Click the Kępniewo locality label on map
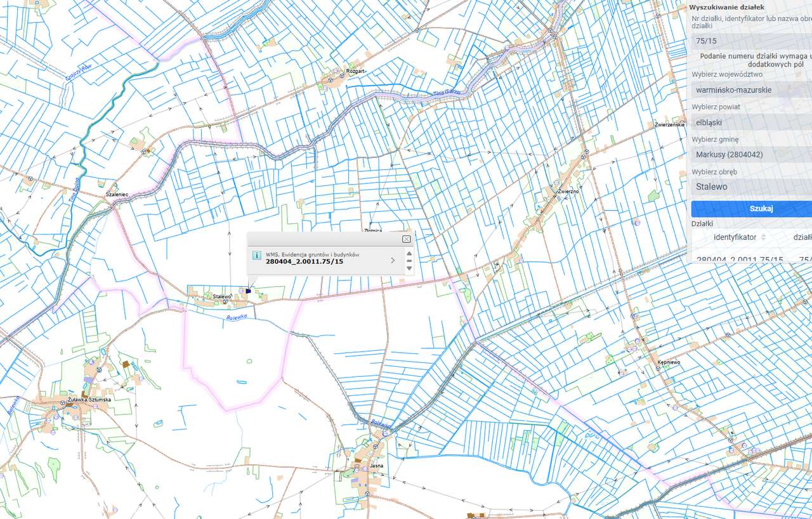 pos(669,362)
